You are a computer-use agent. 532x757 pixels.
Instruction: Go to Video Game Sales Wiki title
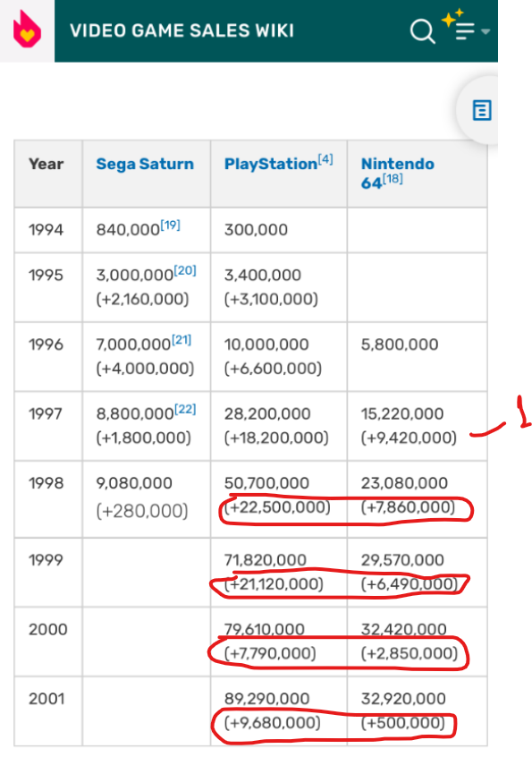tap(182, 30)
